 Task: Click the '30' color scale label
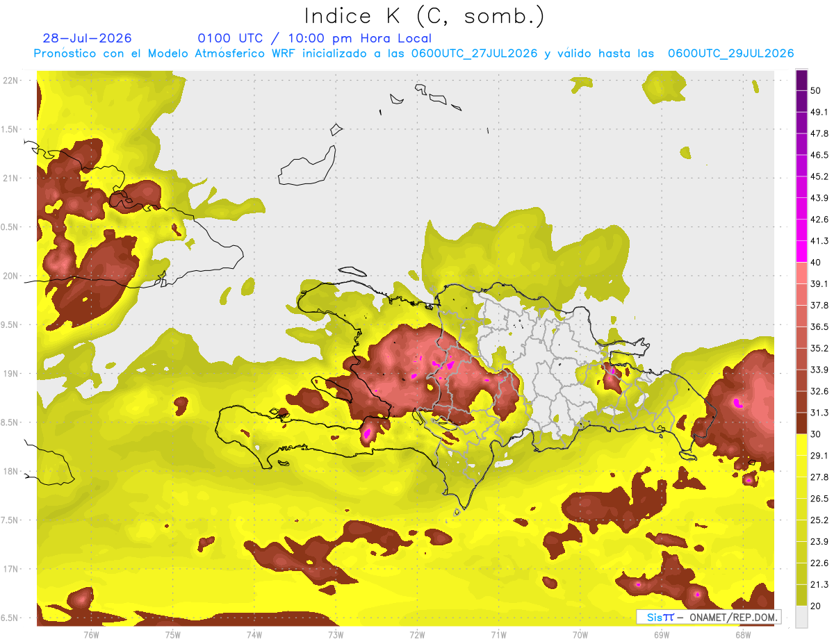(x=817, y=434)
